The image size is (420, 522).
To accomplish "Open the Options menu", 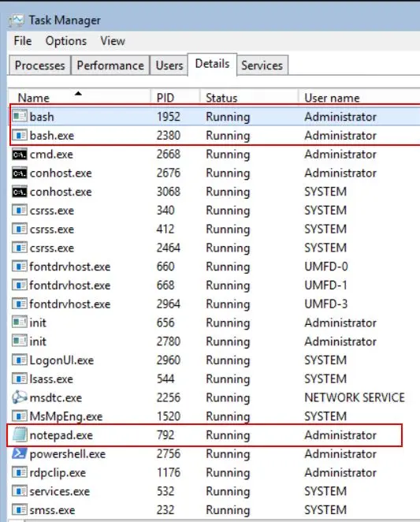I will tap(66, 41).
